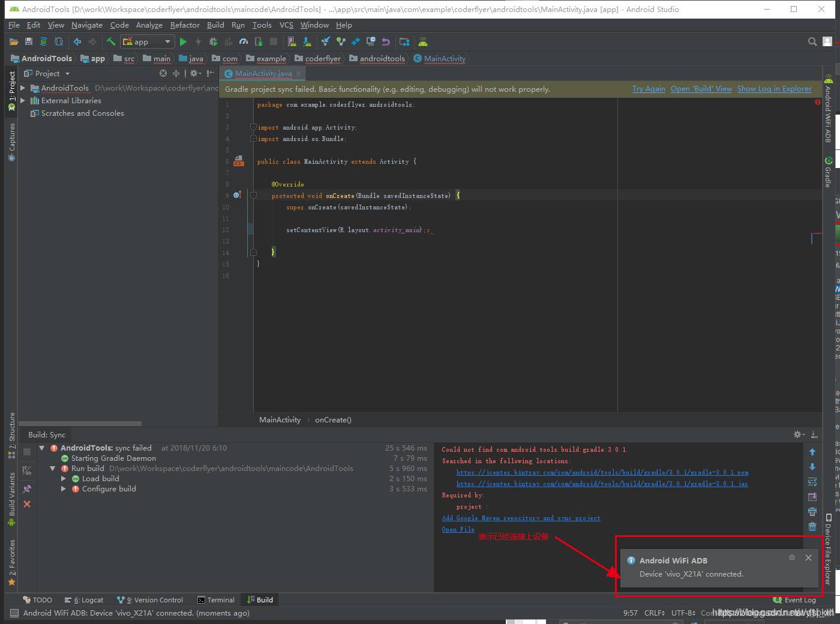This screenshot has width=840, height=624.
Task: Open the app run configuration dropdown
Action: [148, 41]
